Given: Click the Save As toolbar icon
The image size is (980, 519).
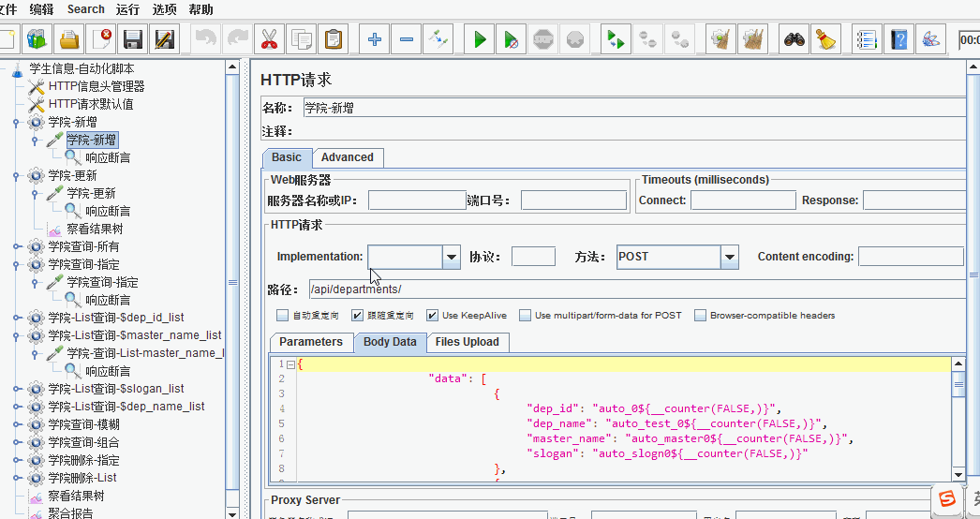Looking at the screenshot, I should 165,39.
